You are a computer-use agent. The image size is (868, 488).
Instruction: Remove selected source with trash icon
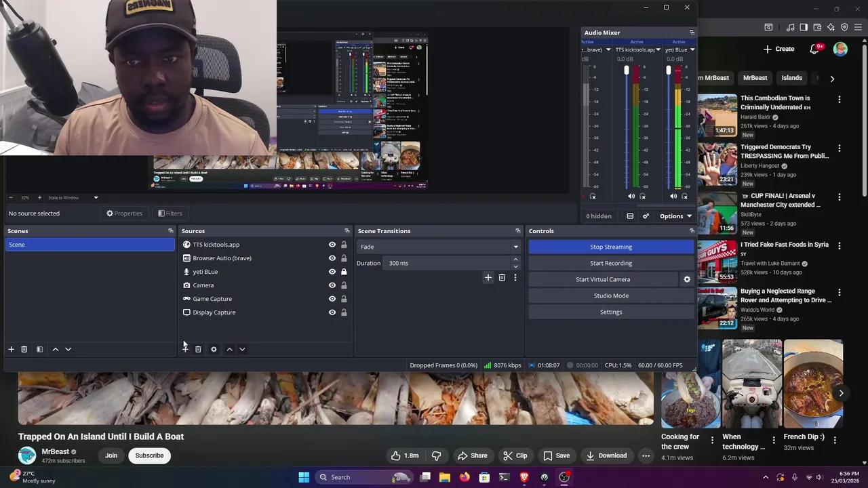pos(198,349)
